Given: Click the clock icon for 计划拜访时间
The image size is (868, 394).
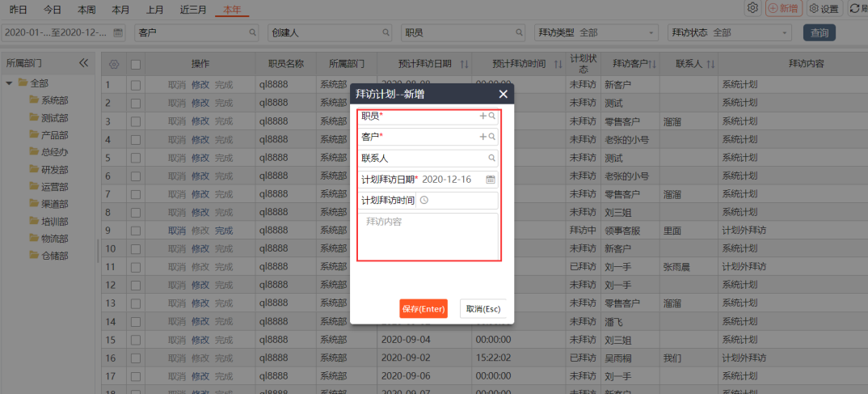Looking at the screenshot, I should 424,201.
